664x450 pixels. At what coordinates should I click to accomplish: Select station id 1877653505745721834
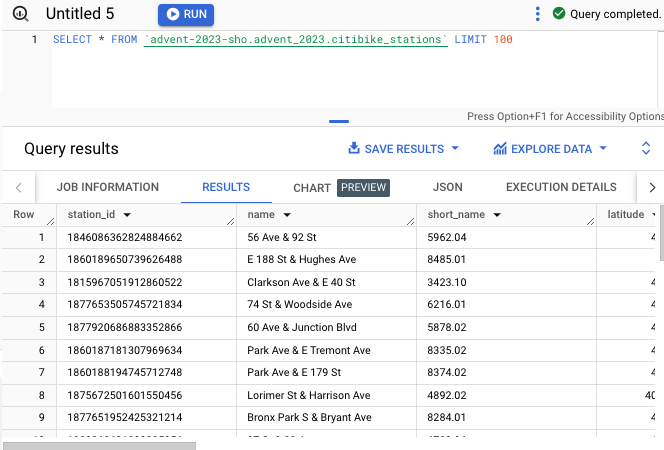(x=124, y=304)
